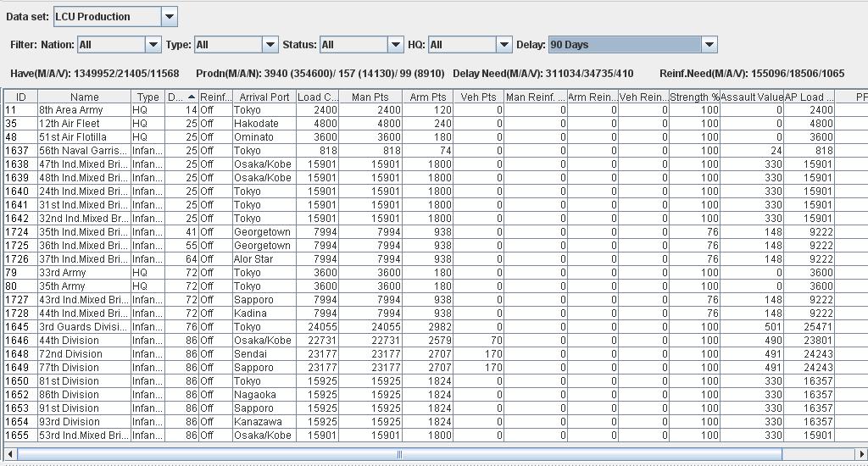Select the 31st Ind.Mixed Bri... row
868x466 pixels.
(x=436, y=205)
